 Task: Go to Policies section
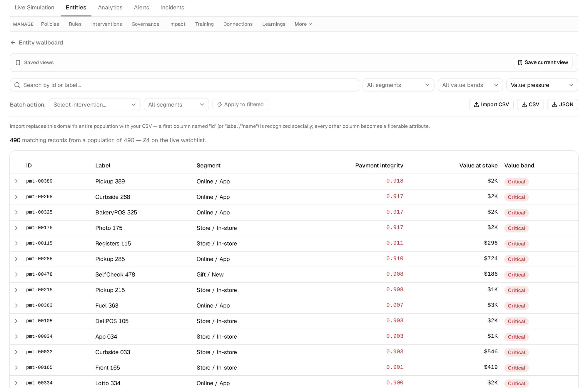[x=50, y=24]
